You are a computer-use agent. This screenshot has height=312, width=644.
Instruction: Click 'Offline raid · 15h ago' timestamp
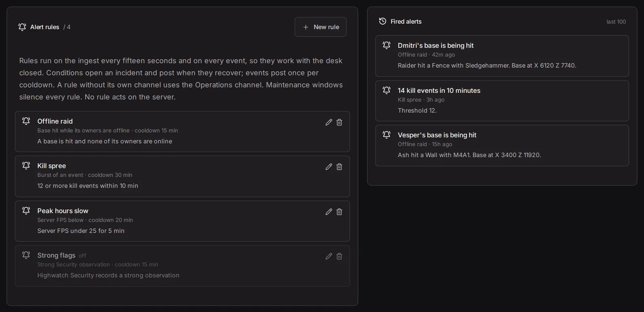(425, 144)
